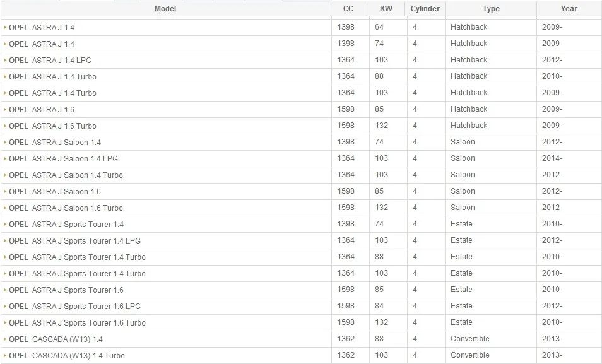The image size is (602, 364).
Task: Open OPEL ASTRA J 1.4 Turbo 103 KW Hatchback
Action: click(x=52, y=93)
